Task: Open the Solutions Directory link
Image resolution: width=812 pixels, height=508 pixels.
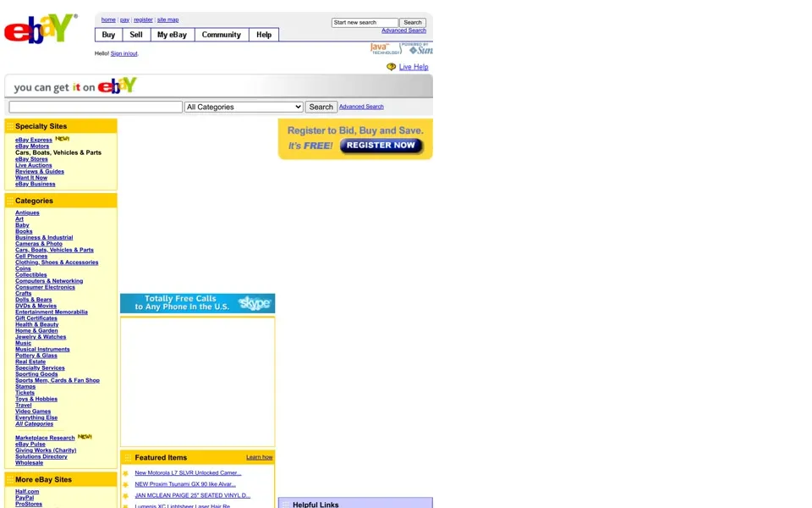Action: click(41, 456)
